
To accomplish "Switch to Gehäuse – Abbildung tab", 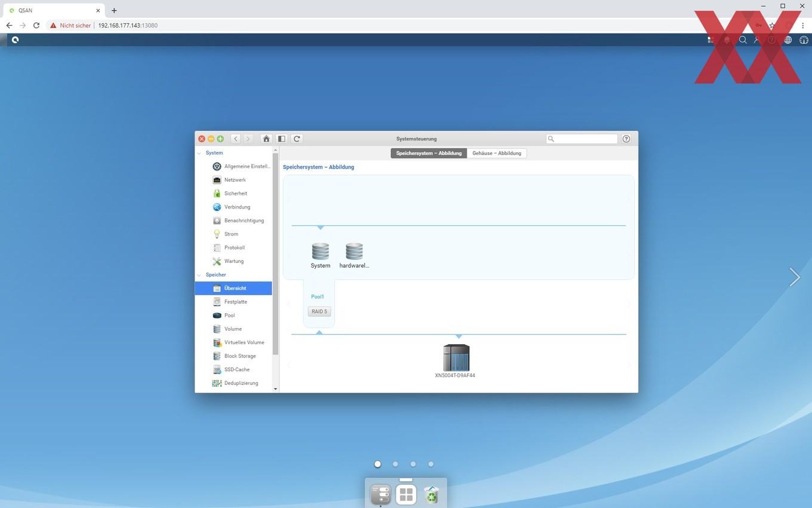I will pos(497,153).
